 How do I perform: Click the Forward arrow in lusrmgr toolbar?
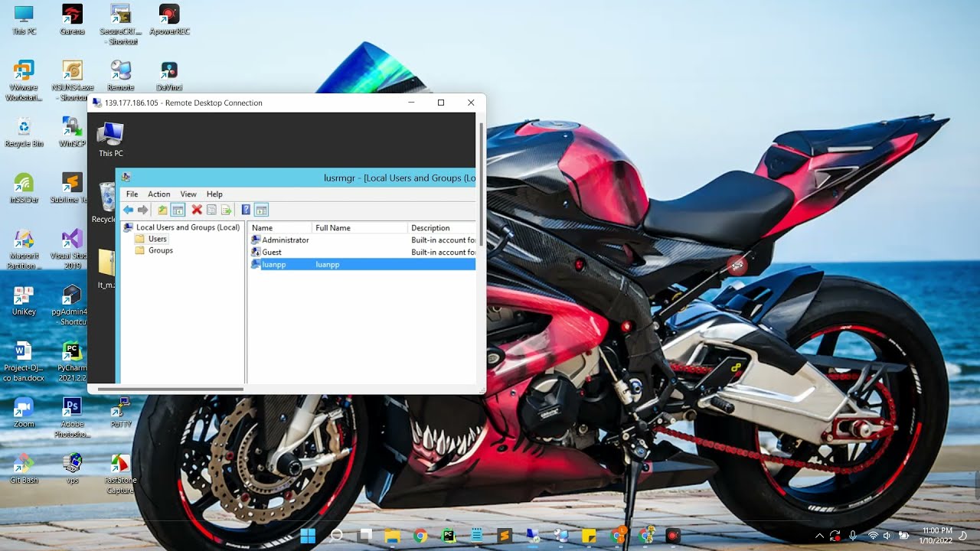click(x=142, y=210)
